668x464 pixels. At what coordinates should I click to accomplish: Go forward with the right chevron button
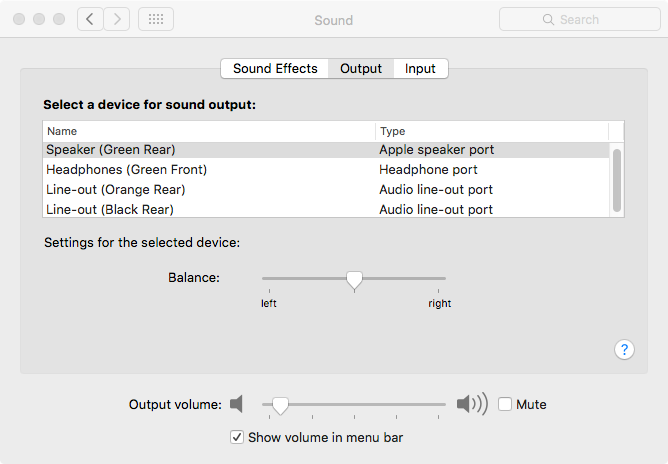click(117, 19)
